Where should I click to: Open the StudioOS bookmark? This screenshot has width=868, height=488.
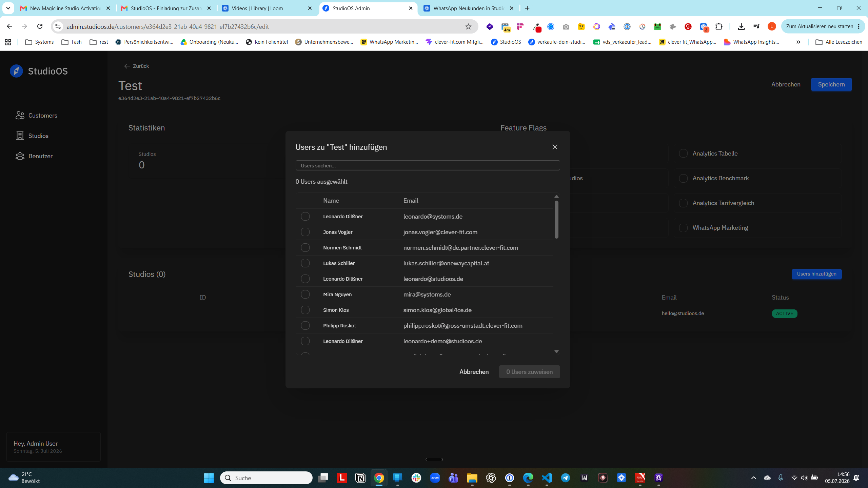pos(506,42)
